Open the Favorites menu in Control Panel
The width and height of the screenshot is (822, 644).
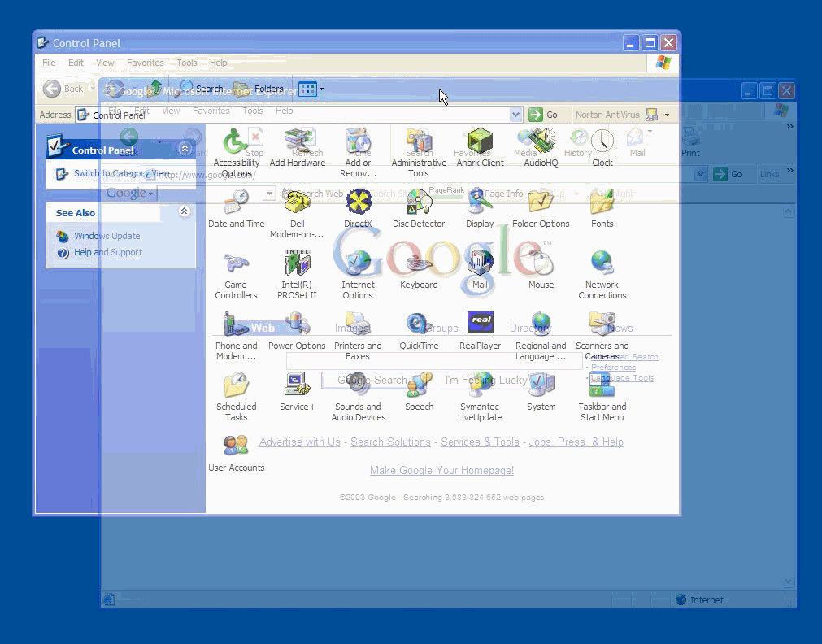click(x=146, y=63)
